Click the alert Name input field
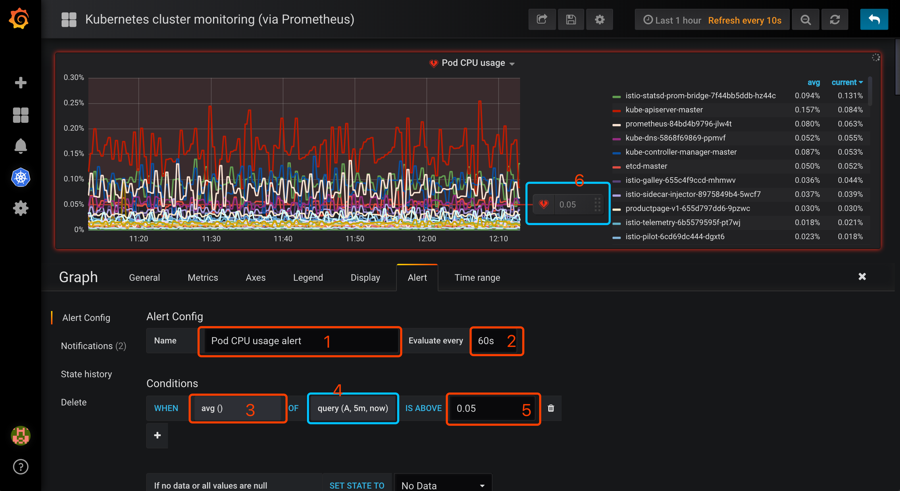This screenshot has height=491, width=900. 300,341
